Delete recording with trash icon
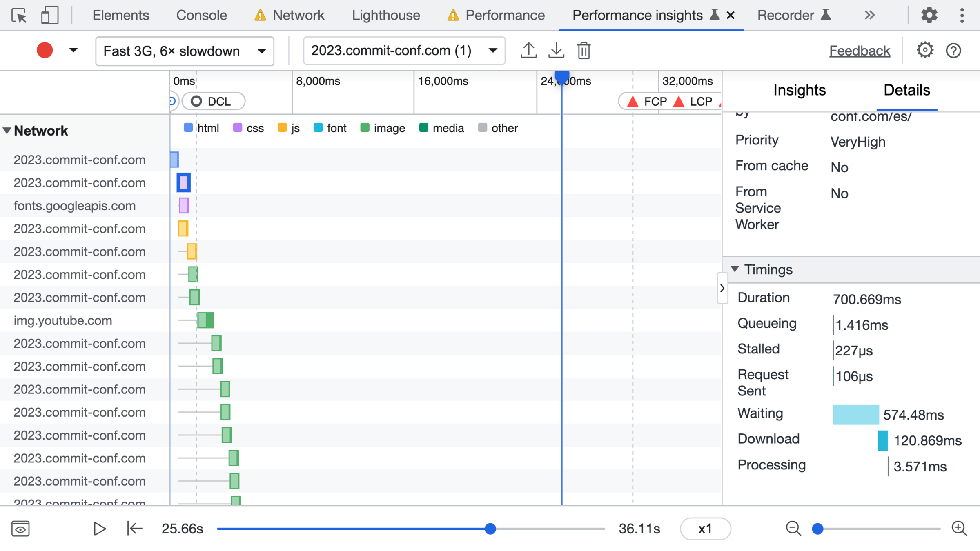 coord(584,51)
